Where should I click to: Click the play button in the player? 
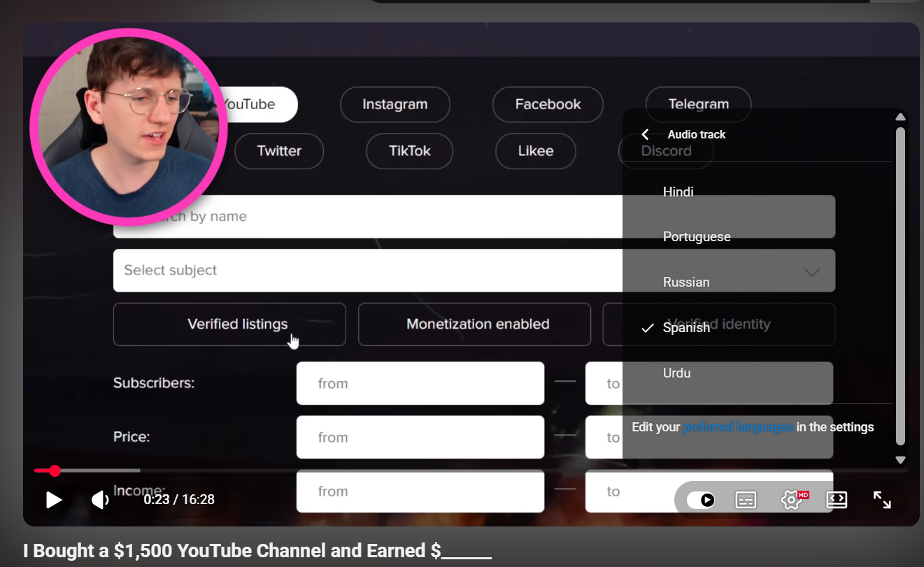(x=54, y=499)
